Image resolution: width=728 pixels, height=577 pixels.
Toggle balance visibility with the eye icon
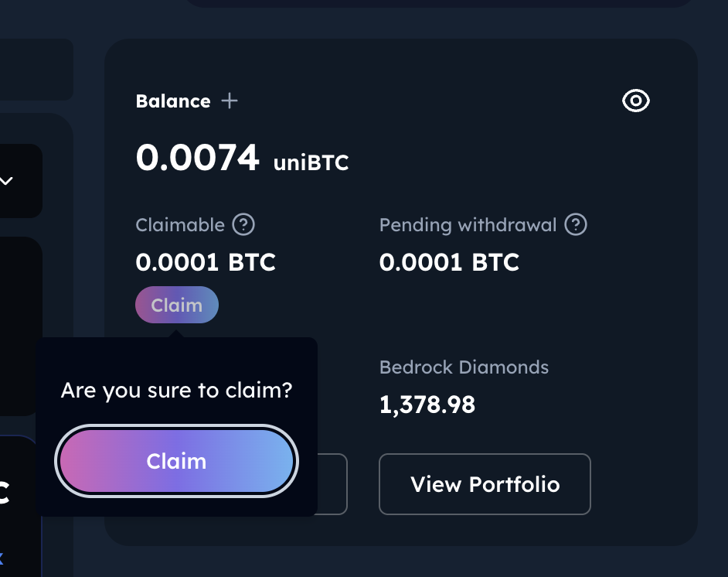tap(636, 101)
